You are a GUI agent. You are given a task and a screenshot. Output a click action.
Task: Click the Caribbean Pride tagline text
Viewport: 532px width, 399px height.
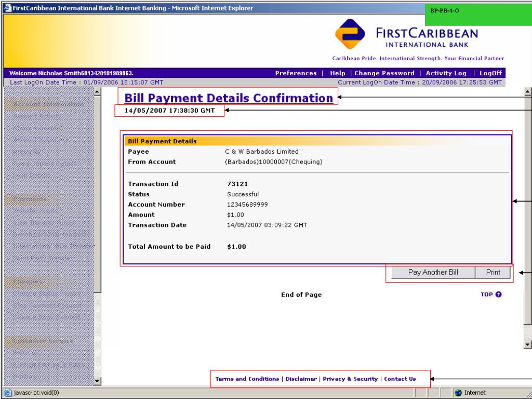click(x=418, y=58)
